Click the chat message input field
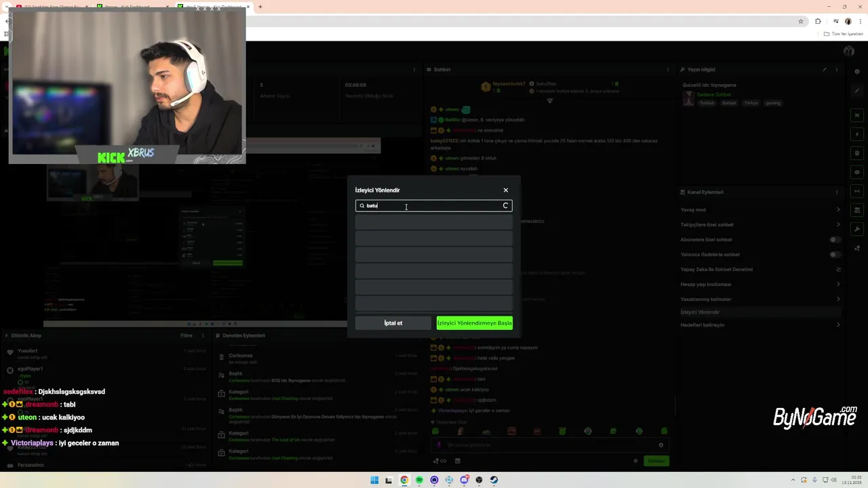This screenshot has width=868, height=488. click(x=548, y=445)
